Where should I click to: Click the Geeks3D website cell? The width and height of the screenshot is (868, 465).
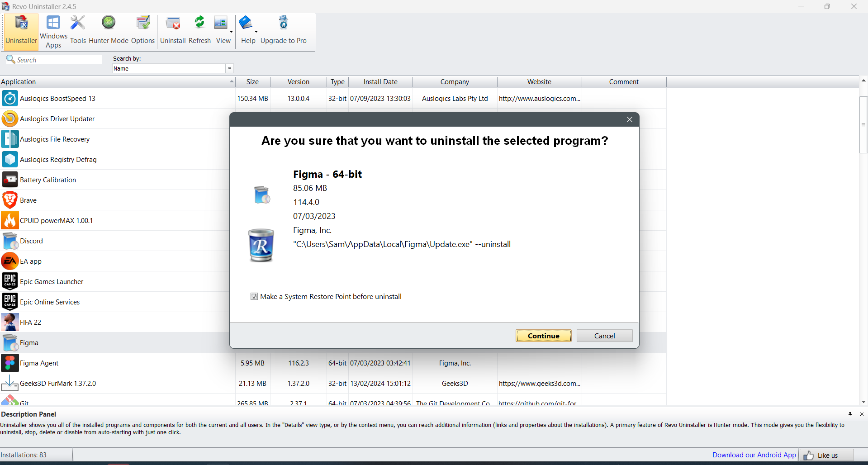539,383
